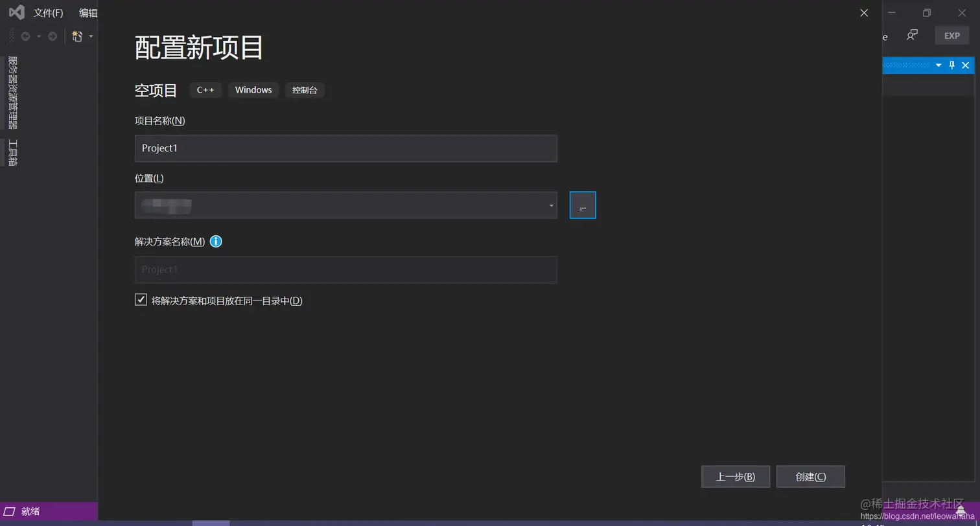This screenshot has height=526, width=980.
Task: Click the browse location '...' button
Action: tap(583, 205)
